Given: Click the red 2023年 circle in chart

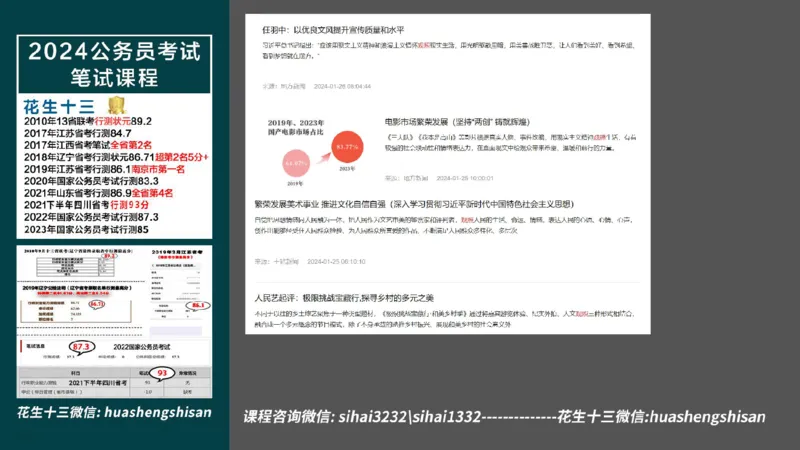Looking at the screenshot, I should 347,147.
